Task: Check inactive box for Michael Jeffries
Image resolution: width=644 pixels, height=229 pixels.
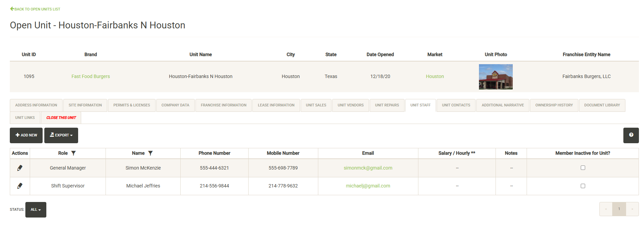Action: coord(583,186)
